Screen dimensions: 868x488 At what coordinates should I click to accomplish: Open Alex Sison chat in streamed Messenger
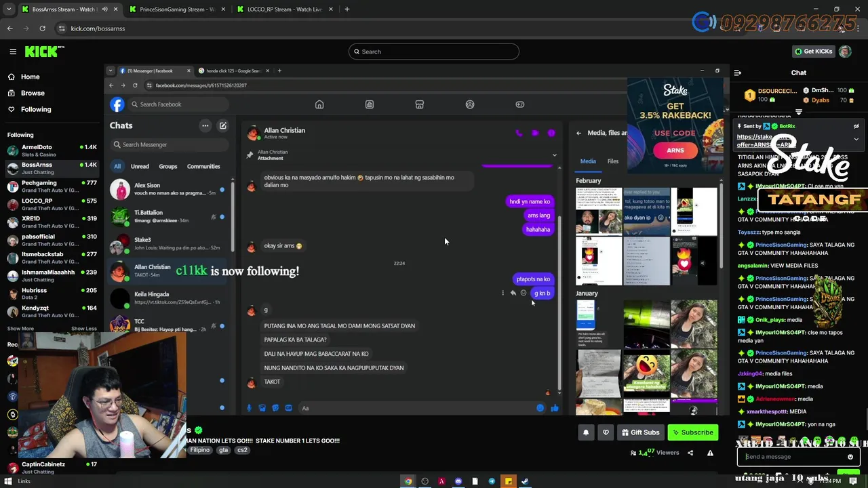coord(167,189)
